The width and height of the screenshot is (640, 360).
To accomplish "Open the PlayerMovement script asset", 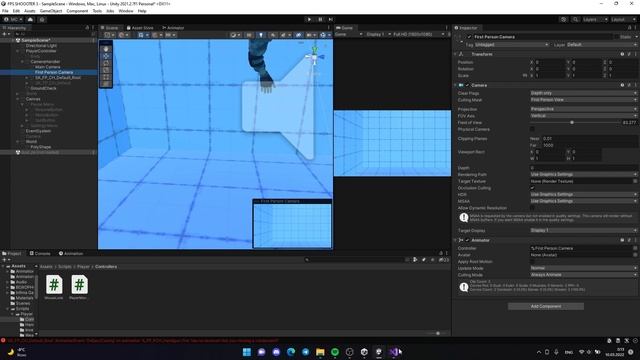I will [x=79, y=287].
